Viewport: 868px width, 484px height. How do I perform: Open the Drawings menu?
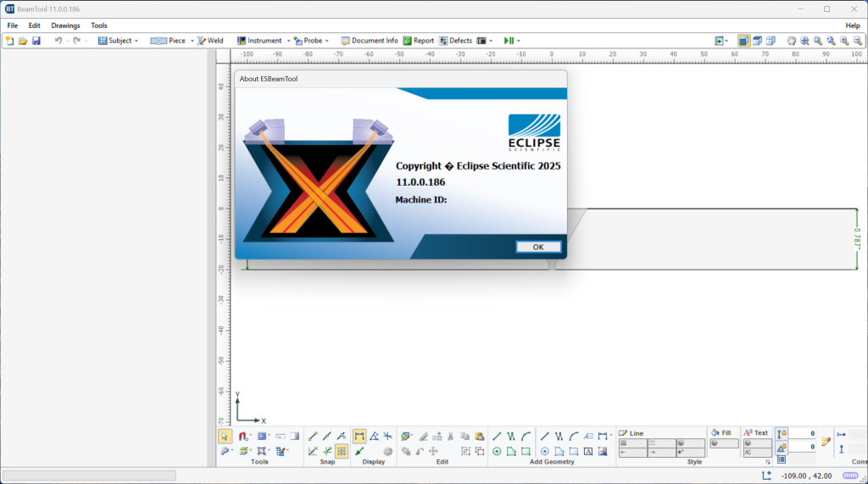pyautogui.click(x=65, y=25)
